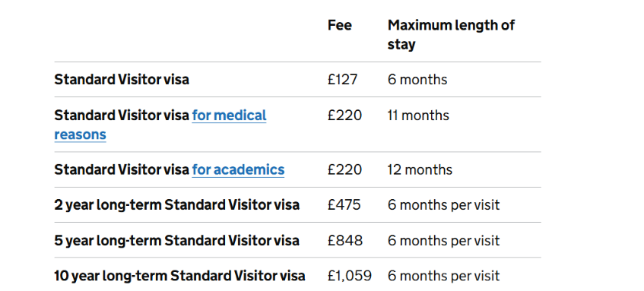Click the 'Fee' column header
Image resolution: width=644 pixels, height=291 pixels.
pos(340,25)
